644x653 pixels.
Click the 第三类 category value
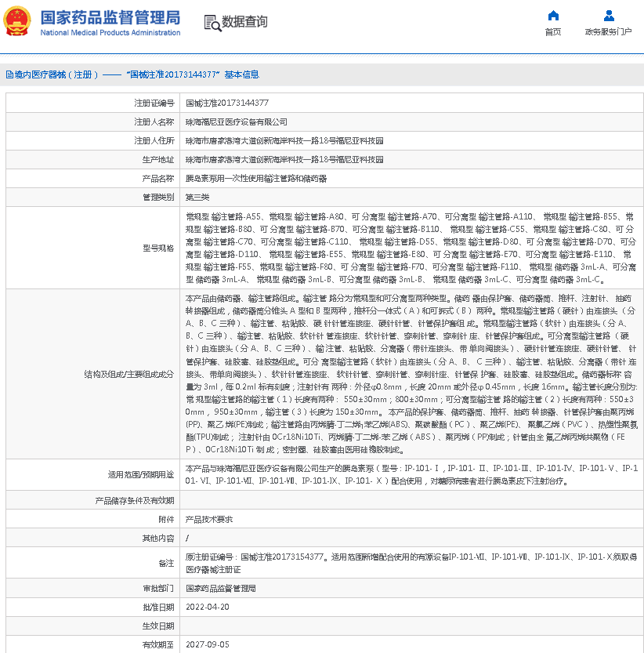click(x=197, y=198)
